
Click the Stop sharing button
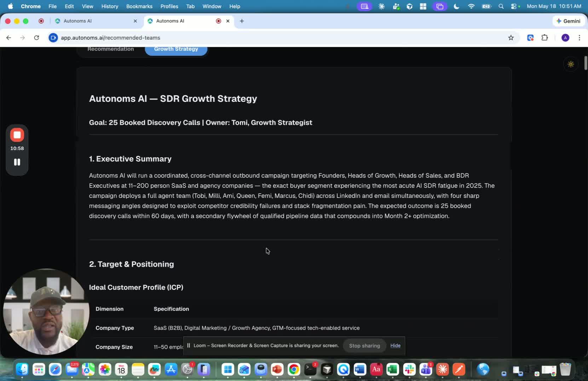point(364,346)
